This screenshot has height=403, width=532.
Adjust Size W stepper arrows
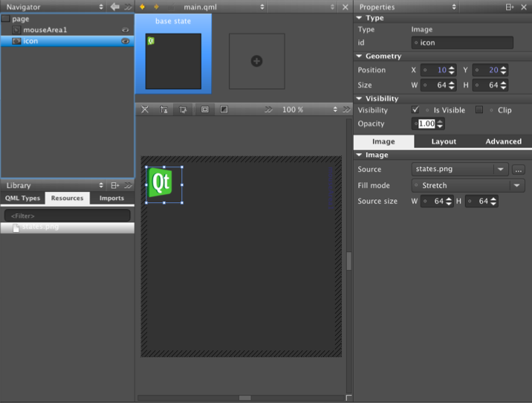(x=451, y=85)
